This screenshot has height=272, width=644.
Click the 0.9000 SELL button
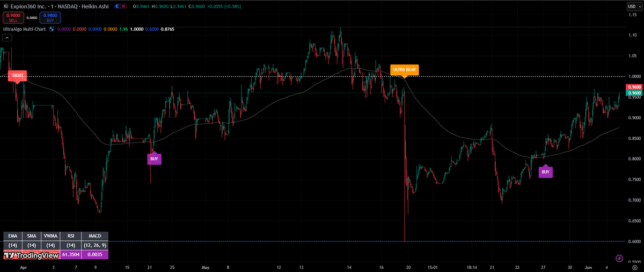(x=12, y=18)
